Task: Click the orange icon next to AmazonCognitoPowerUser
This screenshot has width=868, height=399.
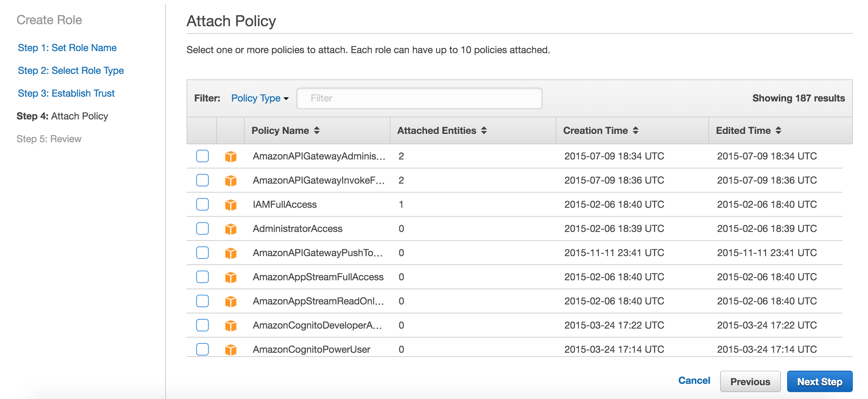Action: [x=230, y=350]
